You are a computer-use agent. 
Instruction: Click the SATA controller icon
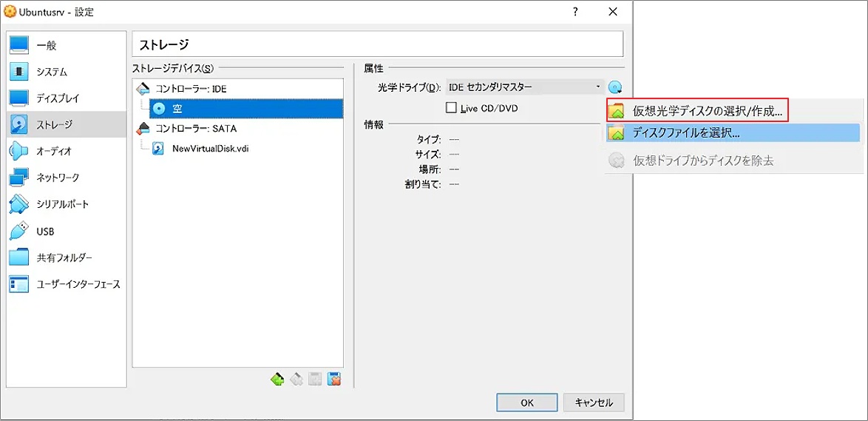(143, 129)
